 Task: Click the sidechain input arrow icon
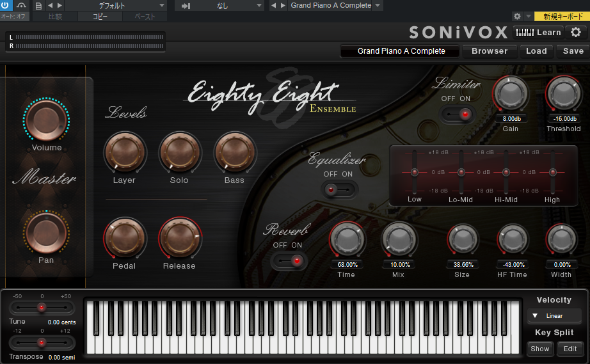point(186,6)
